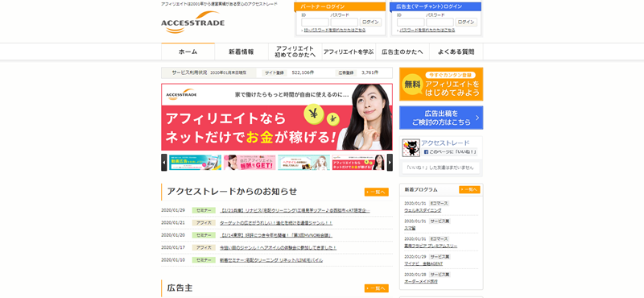Select the pink 報酬GET carousel thumbnail
This screenshot has height=298, width=644.
click(250, 163)
